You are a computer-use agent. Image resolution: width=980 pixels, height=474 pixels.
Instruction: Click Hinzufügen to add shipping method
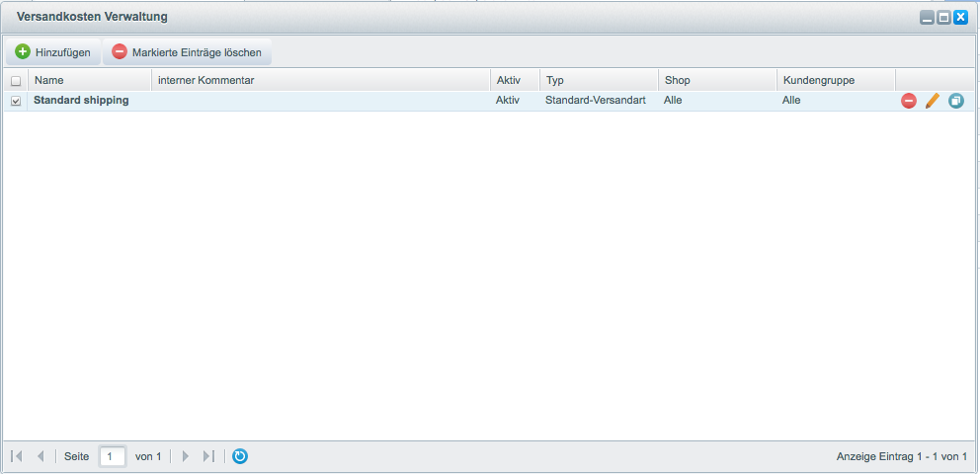tap(53, 52)
